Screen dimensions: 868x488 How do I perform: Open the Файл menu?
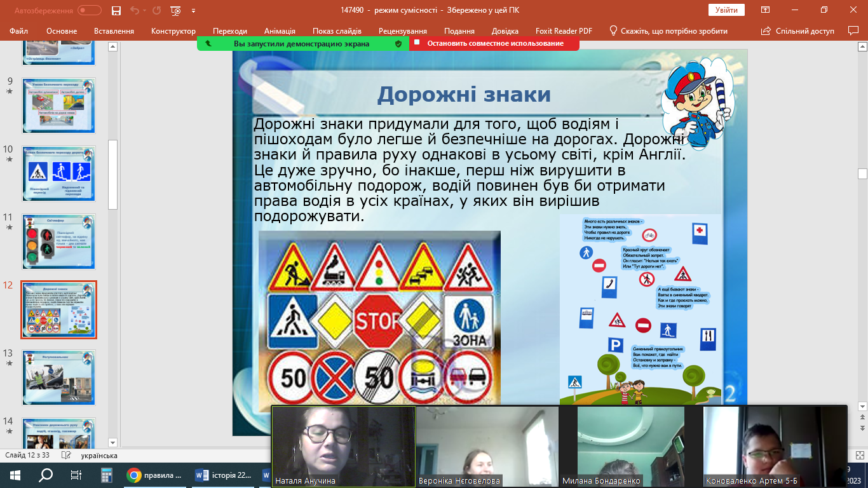(18, 30)
